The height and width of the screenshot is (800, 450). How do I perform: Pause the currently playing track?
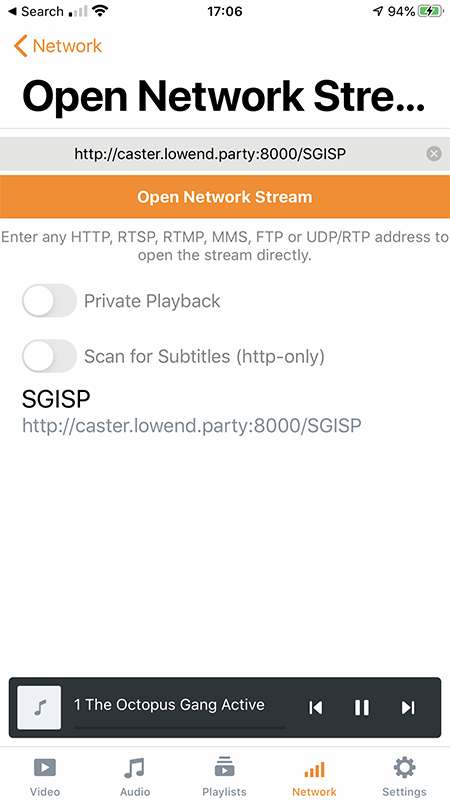[x=362, y=708]
